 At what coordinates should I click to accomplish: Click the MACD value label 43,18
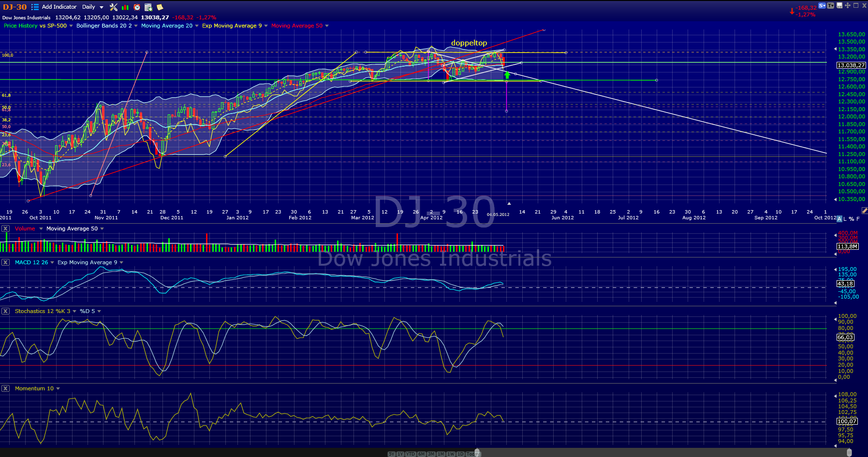click(x=846, y=284)
